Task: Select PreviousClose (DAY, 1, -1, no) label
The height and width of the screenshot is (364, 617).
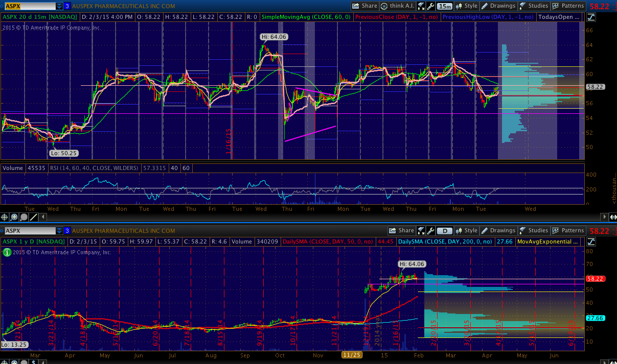Action: 396,17
